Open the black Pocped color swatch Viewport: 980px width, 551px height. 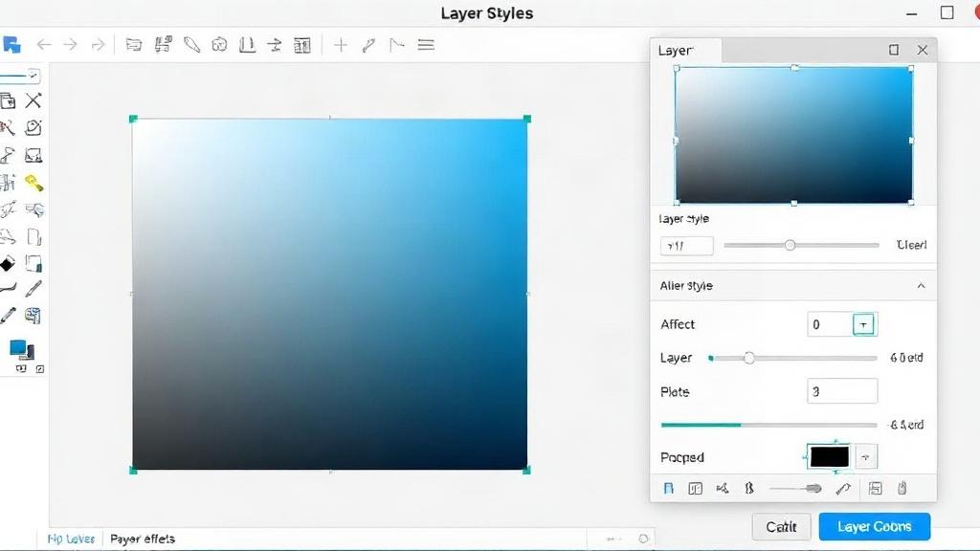[830, 456]
